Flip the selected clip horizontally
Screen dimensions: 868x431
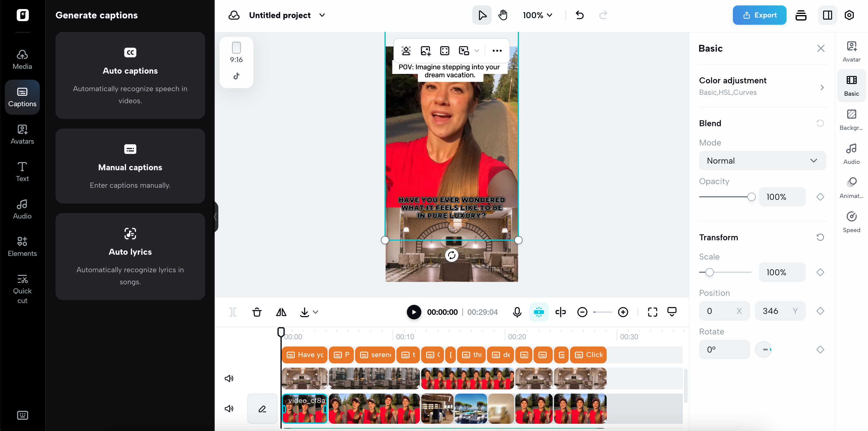[281, 312]
